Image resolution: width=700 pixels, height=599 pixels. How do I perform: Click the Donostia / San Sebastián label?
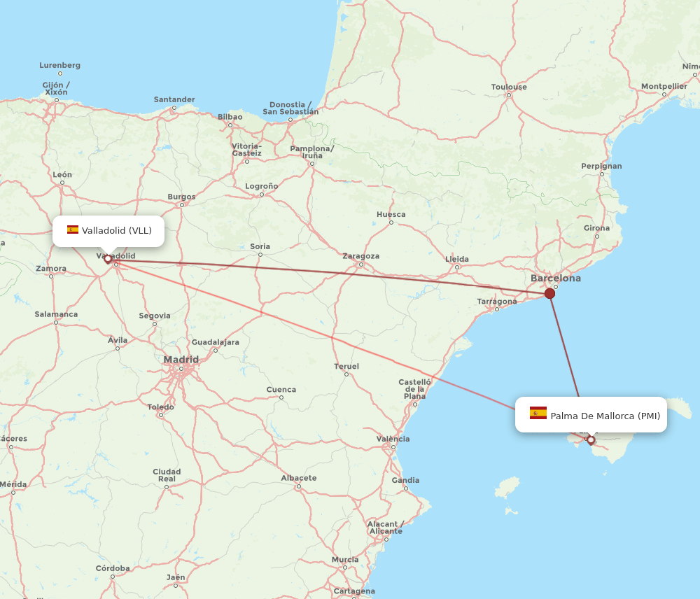pos(290,108)
